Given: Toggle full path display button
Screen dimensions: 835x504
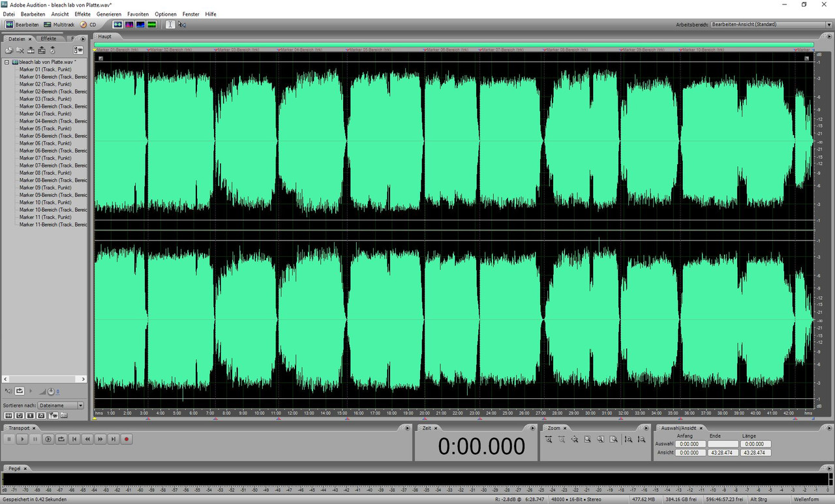Looking at the screenshot, I should (64, 415).
